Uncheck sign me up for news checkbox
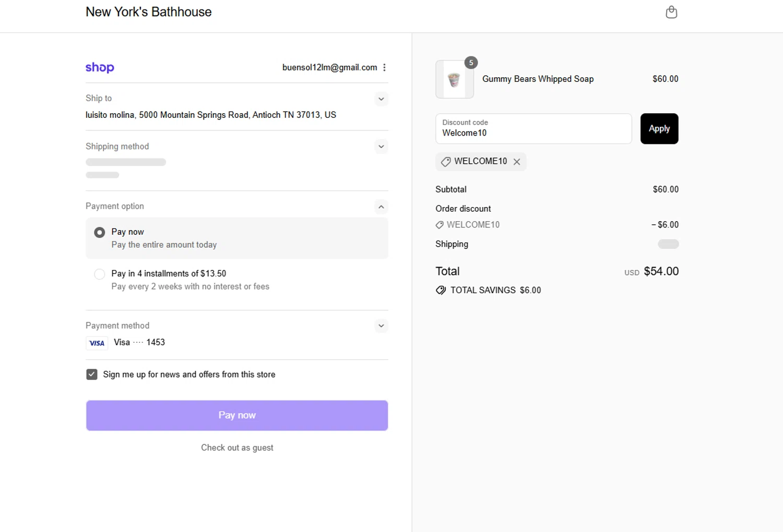783x532 pixels. (92, 374)
